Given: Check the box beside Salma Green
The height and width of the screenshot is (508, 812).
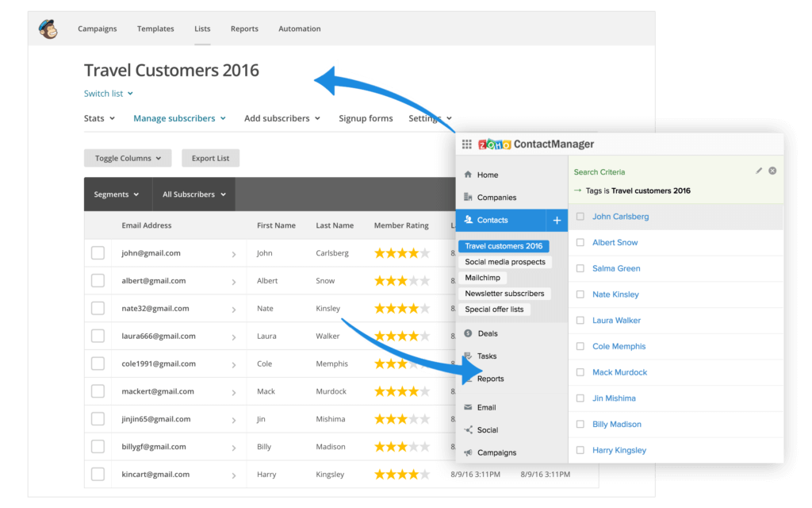Looking at the screenshot, I should pyautogui.click(x=580, y=268).
